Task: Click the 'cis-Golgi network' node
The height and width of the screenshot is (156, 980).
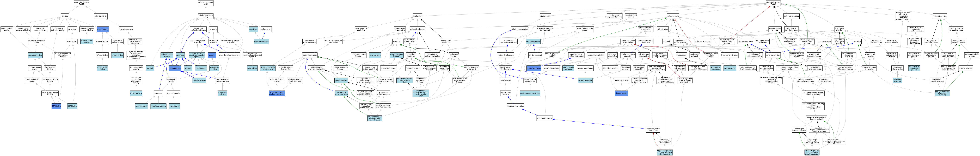Action: [199, 80]
